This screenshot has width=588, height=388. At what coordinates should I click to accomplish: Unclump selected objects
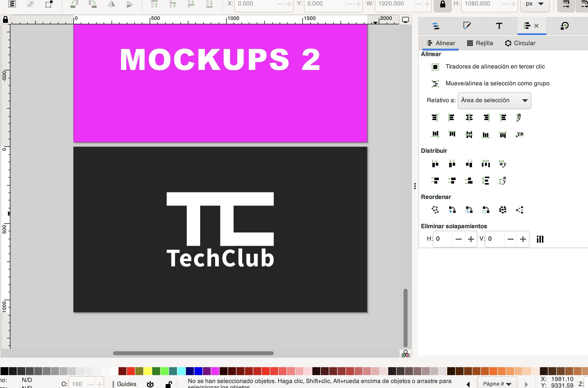pos(520,210)
